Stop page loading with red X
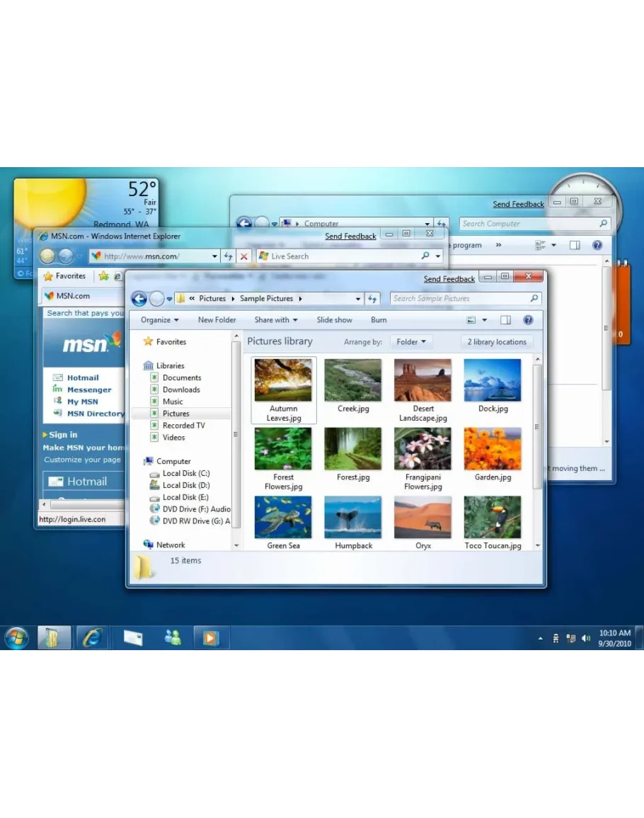This screenshot has width=644, height=818. point(244,256)
